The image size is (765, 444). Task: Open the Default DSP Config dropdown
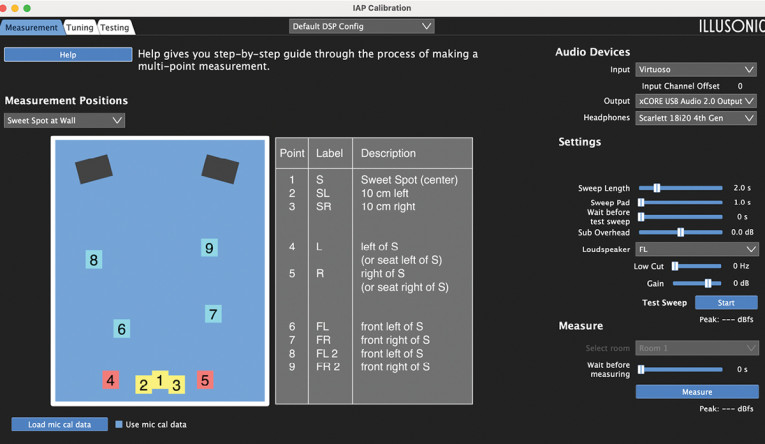tap(361, 26)
